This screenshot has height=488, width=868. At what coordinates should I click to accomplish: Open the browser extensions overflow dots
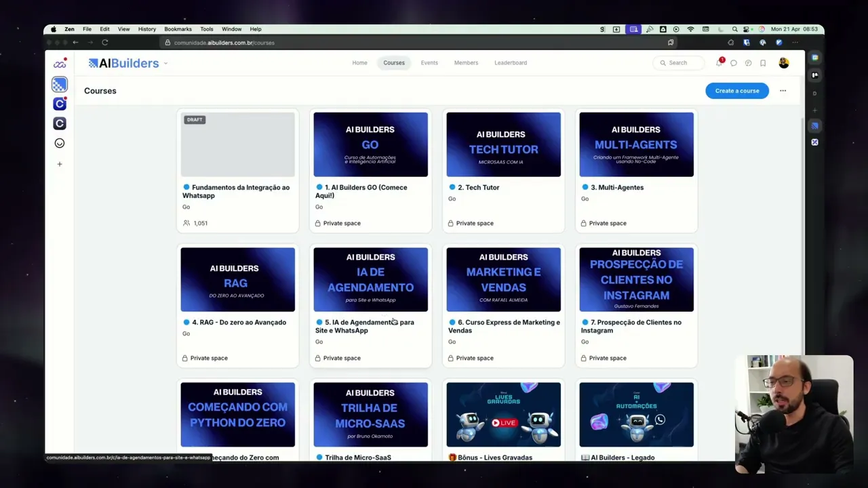(x=795, y=42)
